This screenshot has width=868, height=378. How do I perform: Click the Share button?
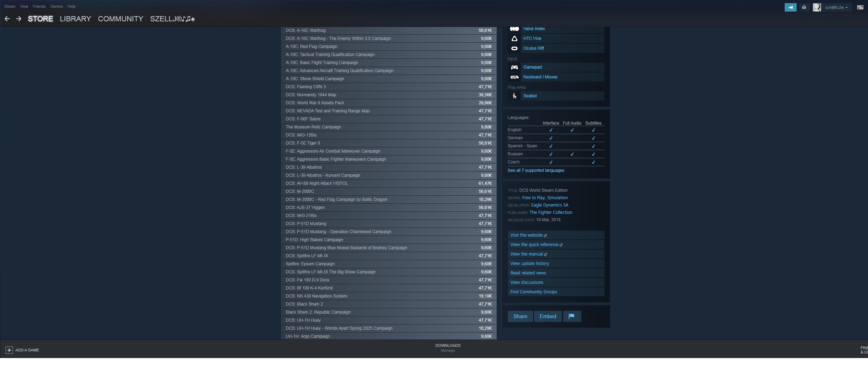520,316
